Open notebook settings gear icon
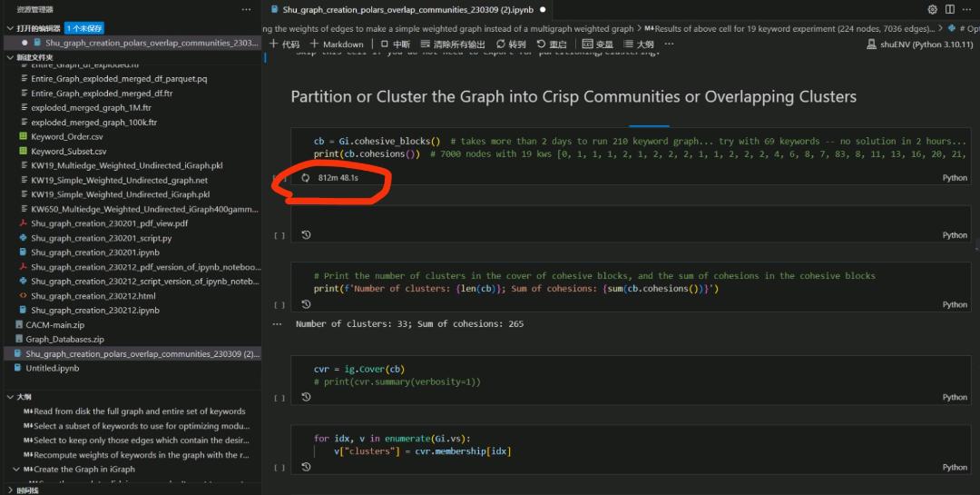Viewport: 980px width, 495px height. point(932,10)
